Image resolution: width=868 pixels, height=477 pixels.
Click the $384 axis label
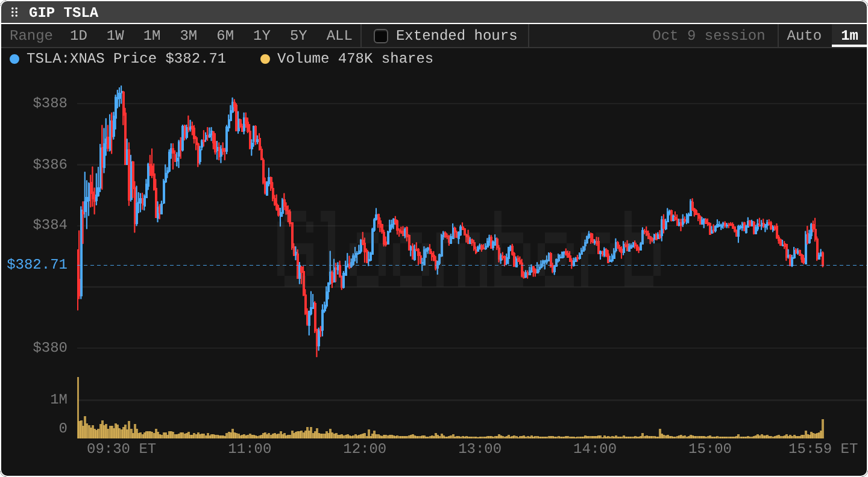click(x=50, y=225)
